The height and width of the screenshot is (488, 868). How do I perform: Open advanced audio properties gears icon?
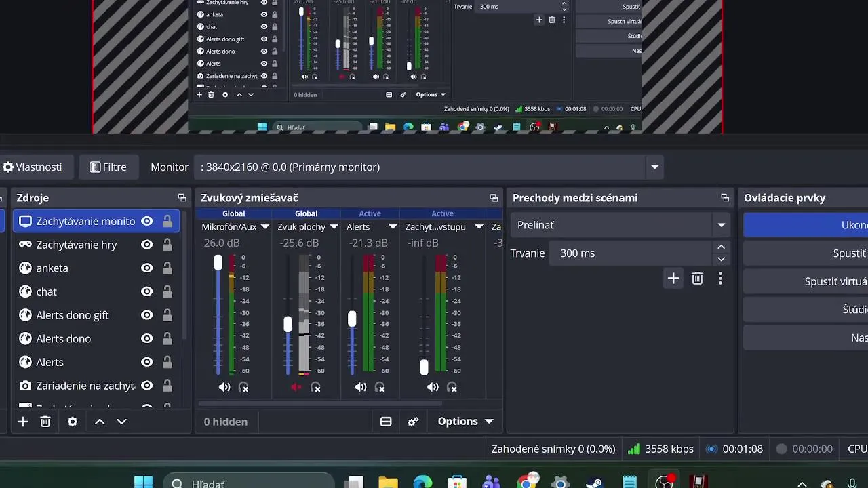(413, 422)
